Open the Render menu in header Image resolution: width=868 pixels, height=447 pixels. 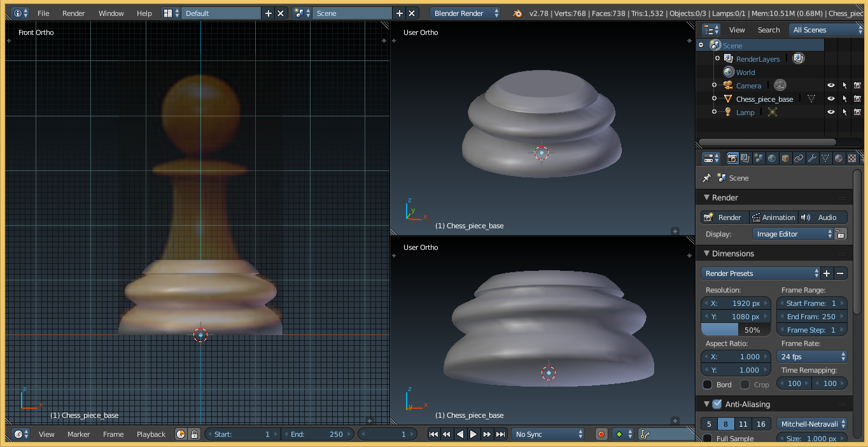[73, 13]
